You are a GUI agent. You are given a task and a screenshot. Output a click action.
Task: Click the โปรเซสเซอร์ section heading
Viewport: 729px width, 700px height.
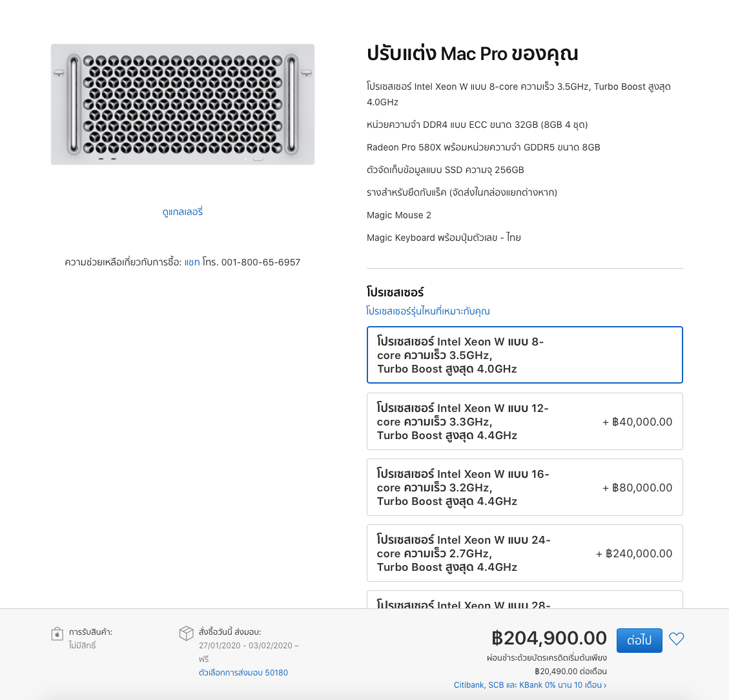(395, 293)
